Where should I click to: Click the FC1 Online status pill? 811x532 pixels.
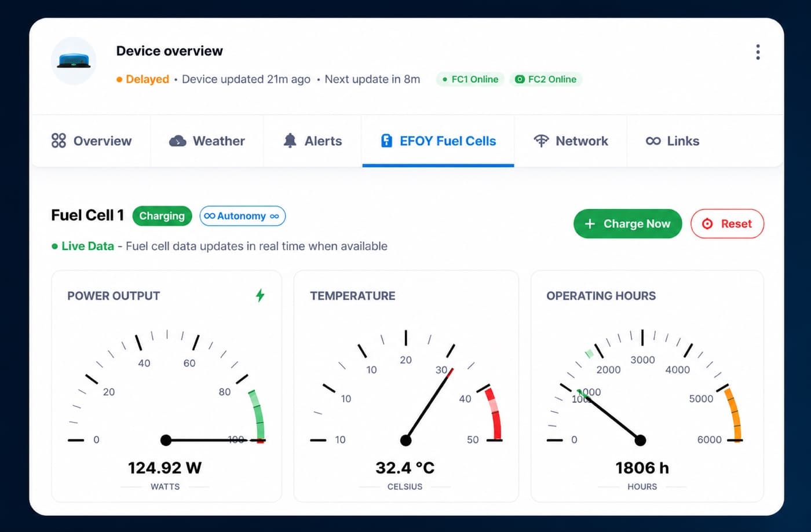pos(470,79)
